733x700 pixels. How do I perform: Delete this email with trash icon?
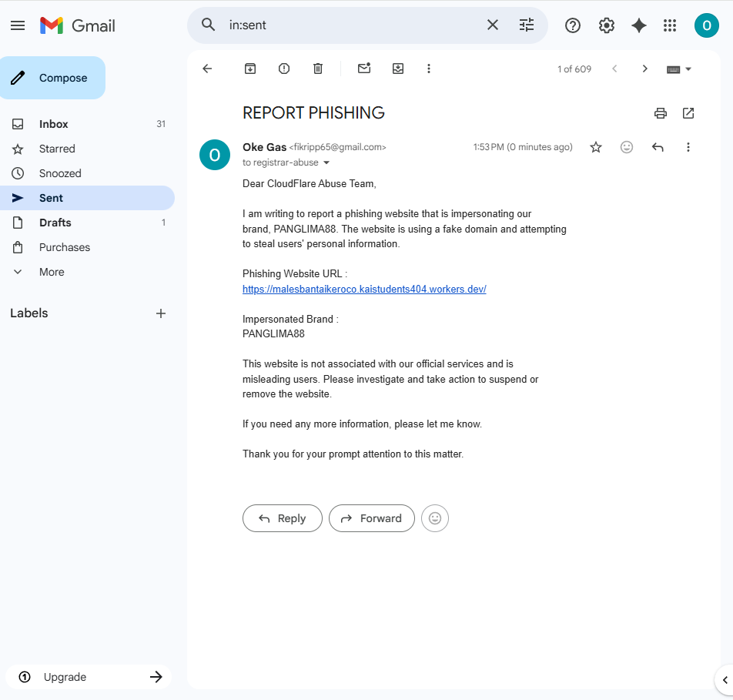pos(318,69)
